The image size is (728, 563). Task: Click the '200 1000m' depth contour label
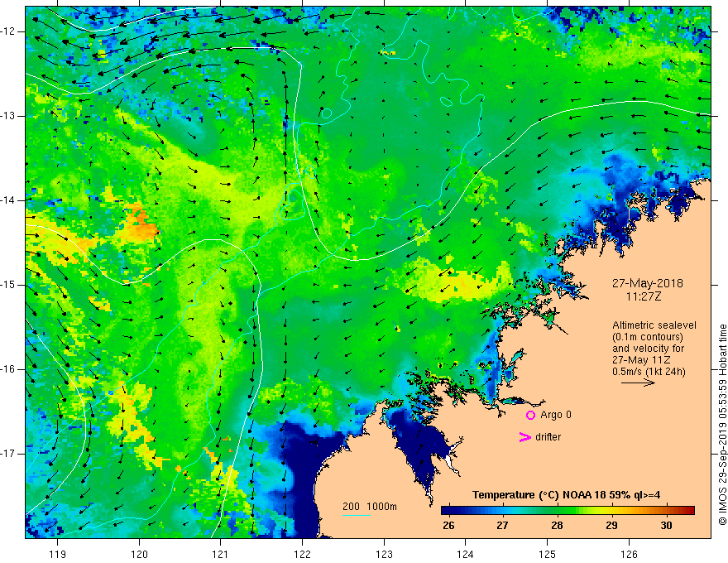(370, 507)
